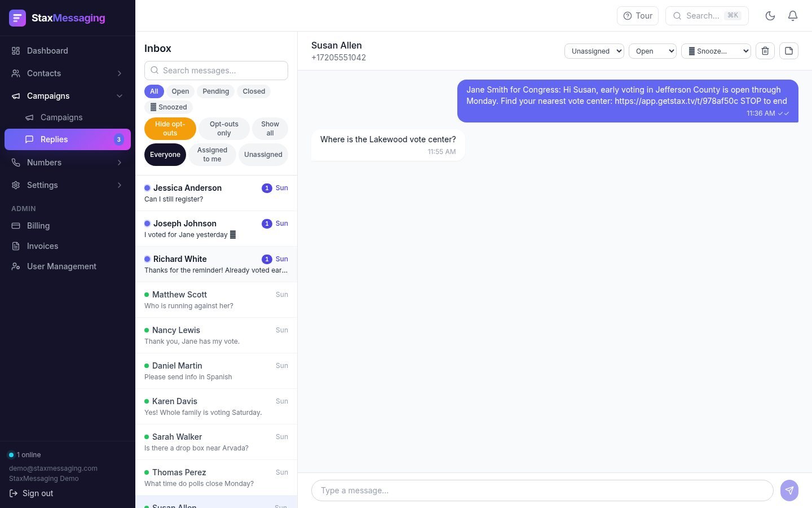Open the Dashboard sidebar item

coord(68,51)
